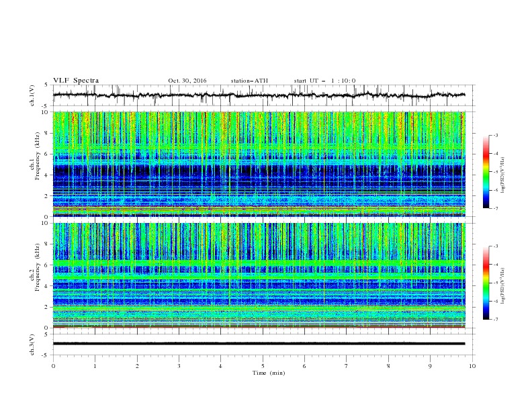The width and height of the screenshot is (532, 411).
Task: Click the '5' tick on ch.3(V) axis
Action: coord(47,334)
